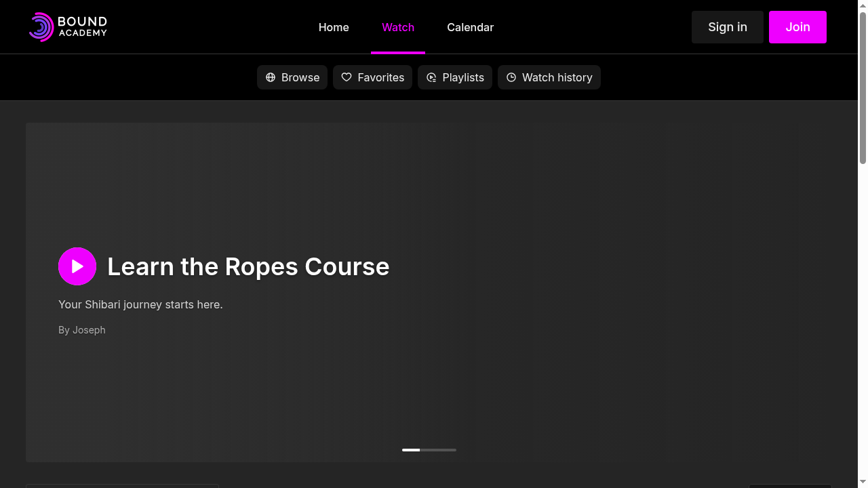Click the active white carousel indicator
This screenshot has width=868, height=488.
pos(411,450)
